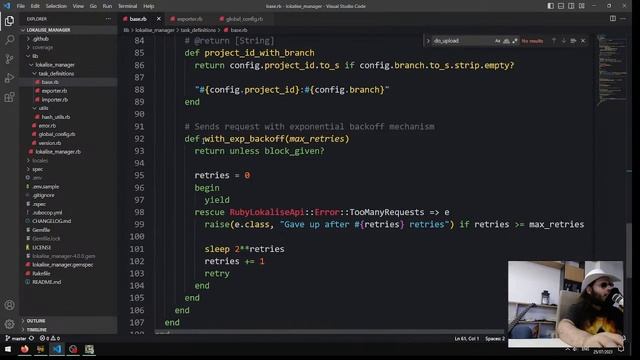Image resolution: width=640 pixels, height=360 pixels.
Task: Open global_config.rb in the file tree
Action: [x=57, y=134]
